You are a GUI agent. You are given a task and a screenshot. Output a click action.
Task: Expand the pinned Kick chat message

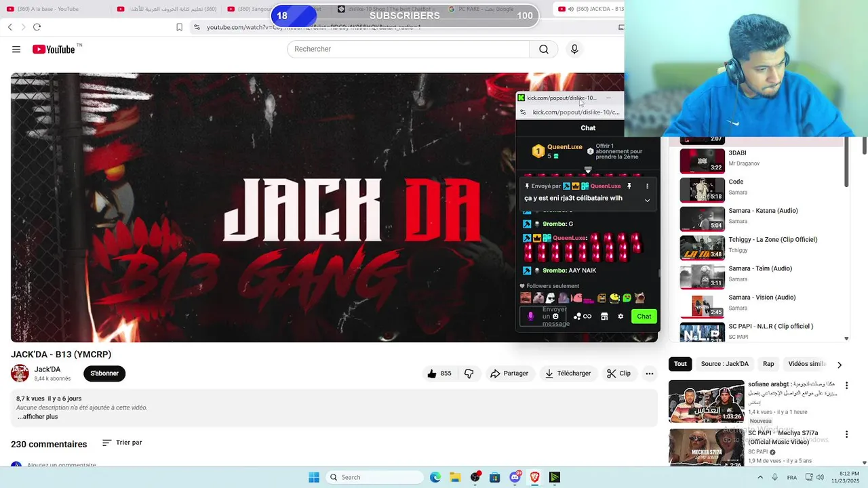click(647, 201)
